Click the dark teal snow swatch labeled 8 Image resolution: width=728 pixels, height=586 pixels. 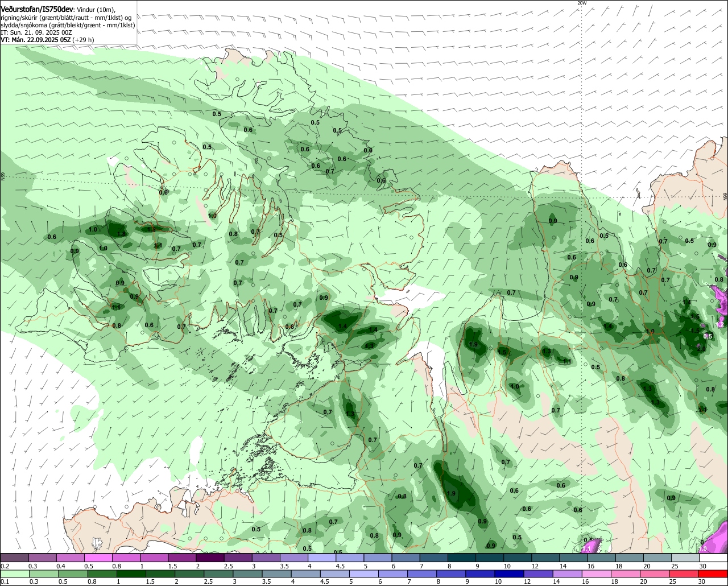tap(462, 558)
